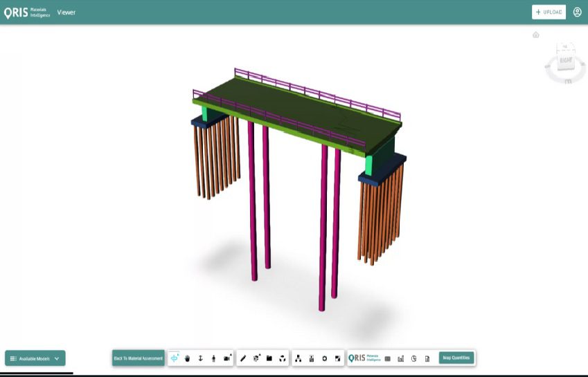Click the folder-shaped toolbar icon
The height and width of the screenshot is (377, 588).
269,358
